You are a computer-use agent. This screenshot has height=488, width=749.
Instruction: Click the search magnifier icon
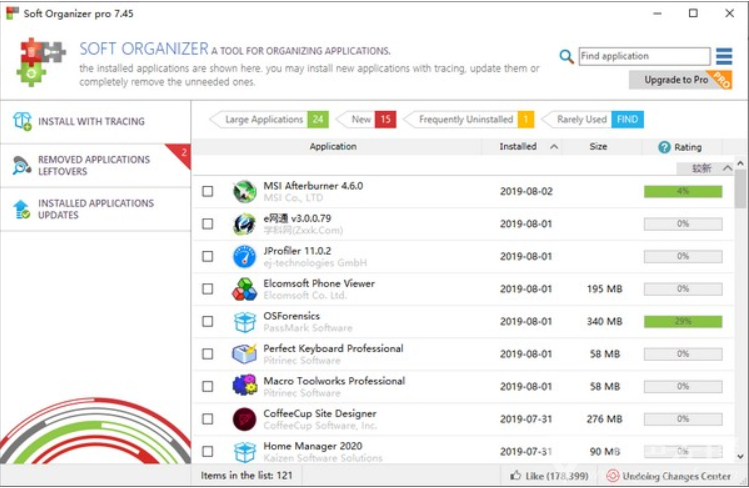(566, 56)
